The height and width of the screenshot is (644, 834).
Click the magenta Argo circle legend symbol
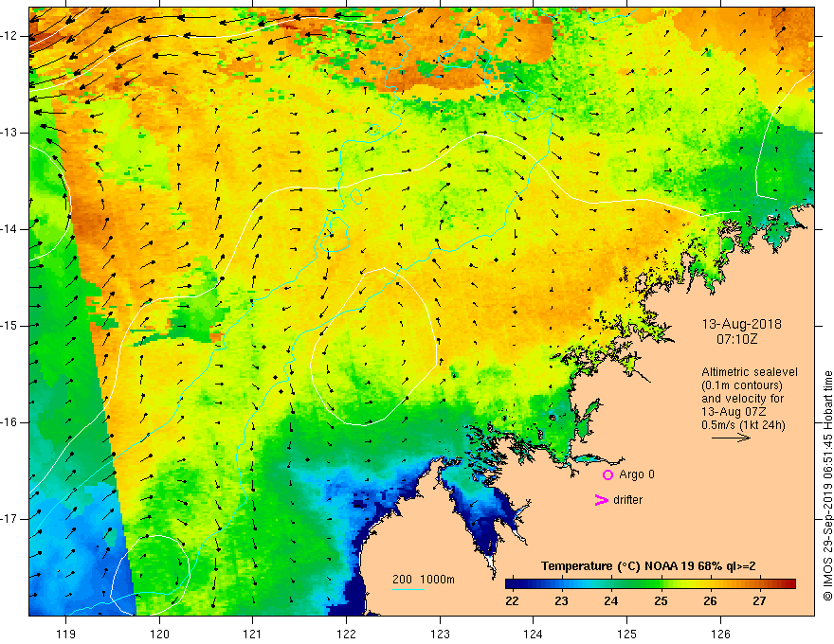[x=607, y=475]
